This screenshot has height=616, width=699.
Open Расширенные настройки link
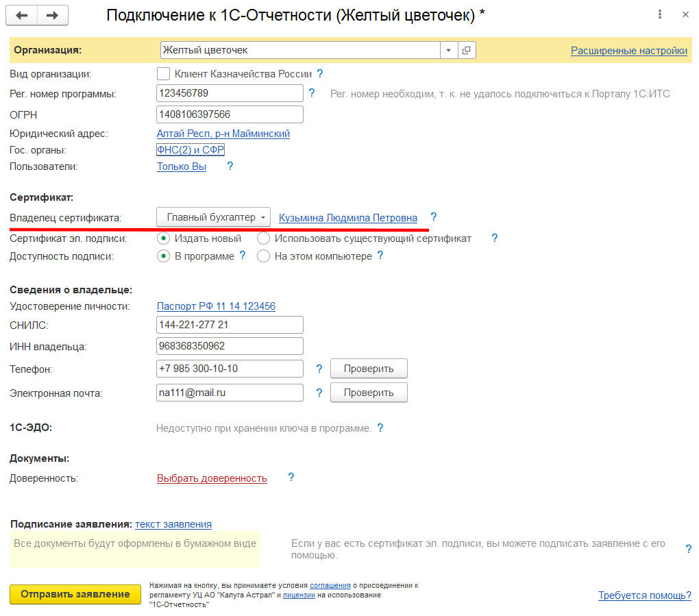tap(628, 51)
